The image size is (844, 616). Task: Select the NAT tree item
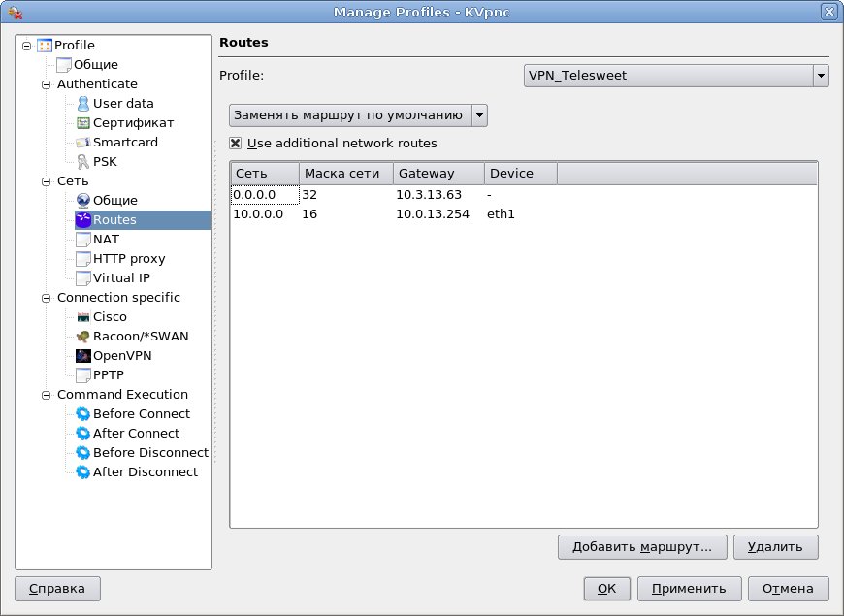coord(106,240)
